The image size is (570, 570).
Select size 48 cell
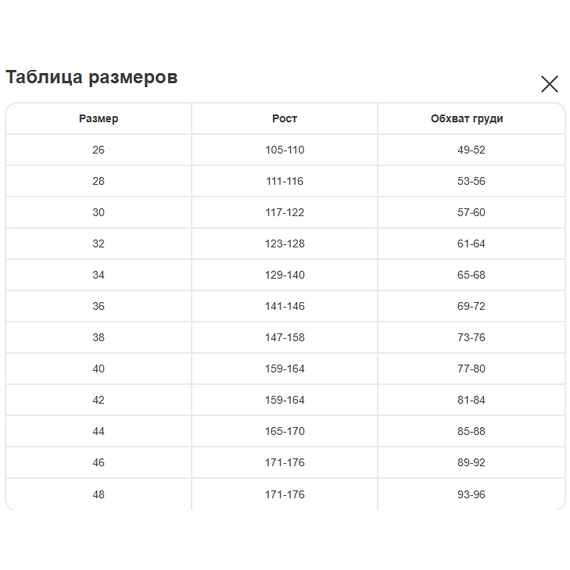99,494
